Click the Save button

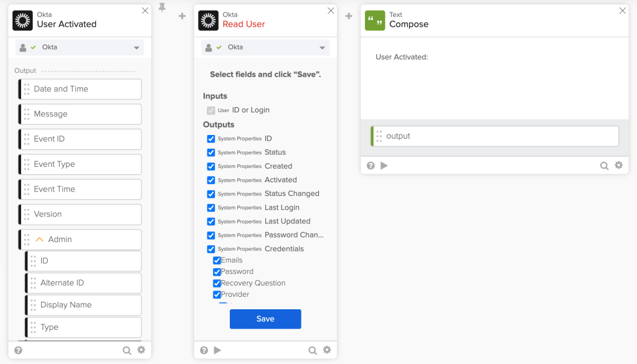click(265, 319)
